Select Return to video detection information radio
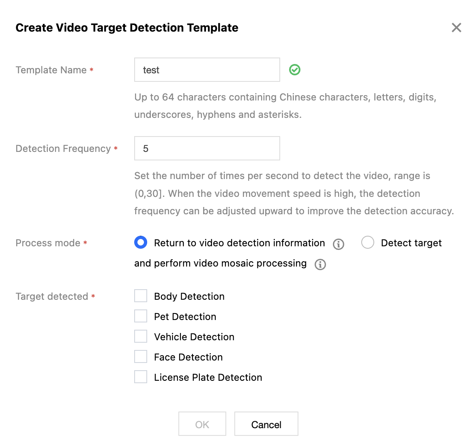The height and width of the screenshot is (448, 476). coord(141,243)
